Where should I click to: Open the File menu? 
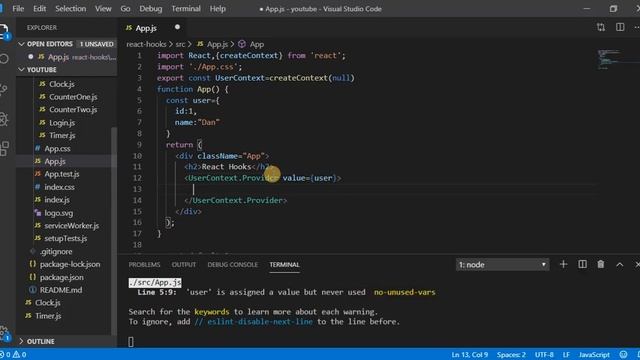coord(18,9)
